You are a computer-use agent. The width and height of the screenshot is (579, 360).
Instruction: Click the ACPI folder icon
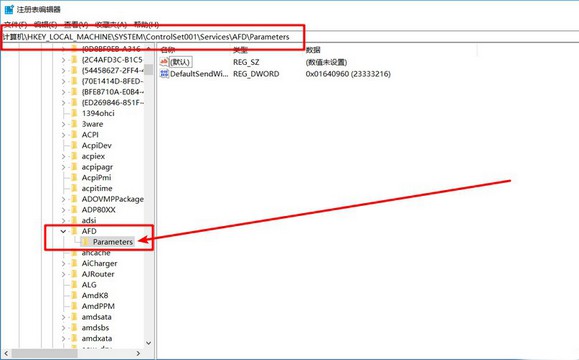tap(74, 135)
